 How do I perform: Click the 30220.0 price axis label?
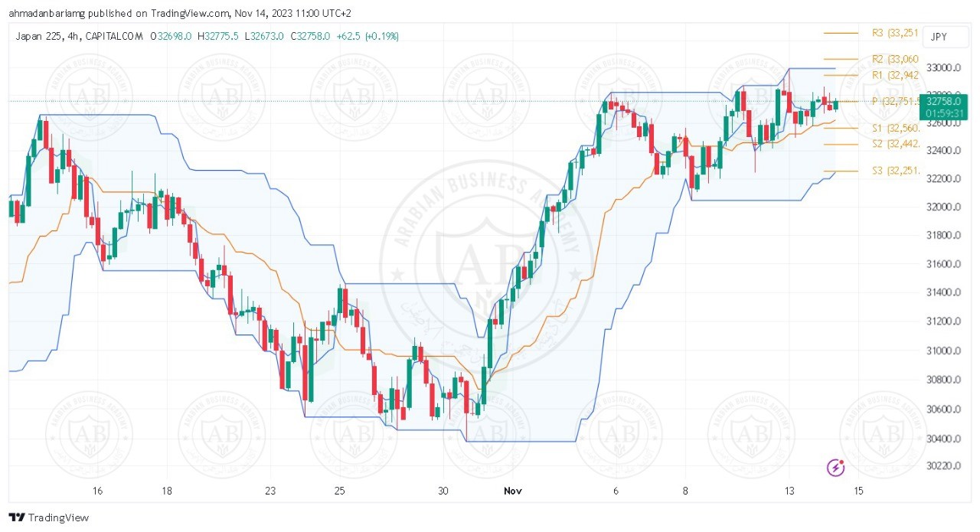(943, 465)
